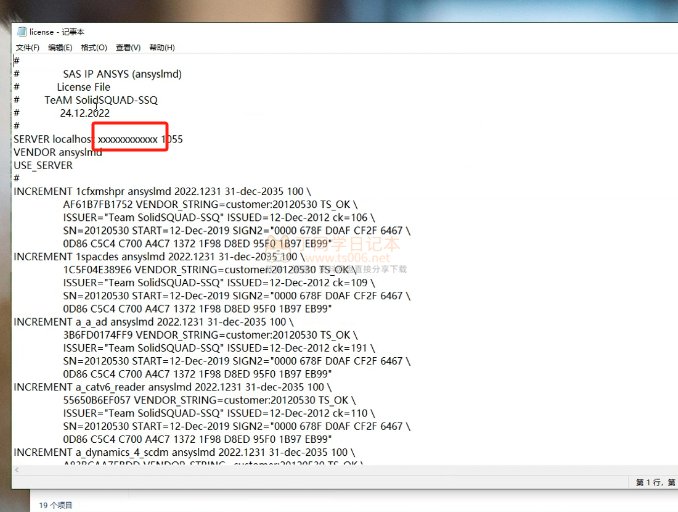Click the 'TeAM SolidSQUAD-SSQ' line

coord(101,100)
